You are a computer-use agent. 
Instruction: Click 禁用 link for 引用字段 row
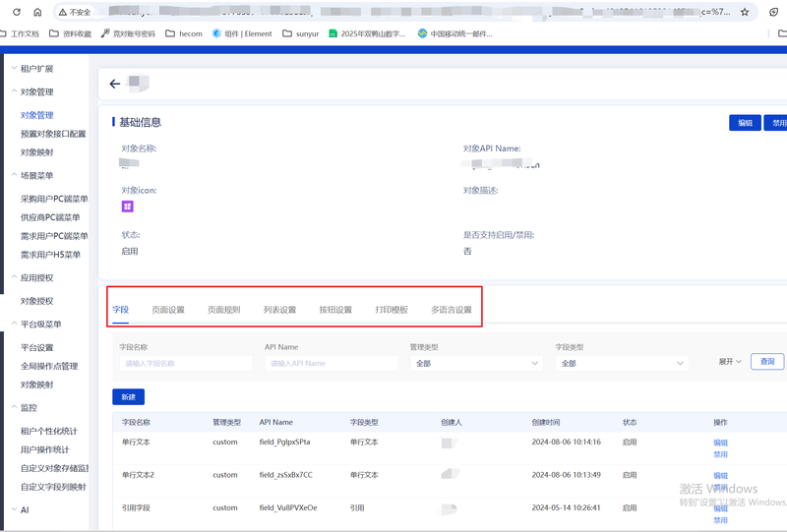click(x=721, y=520)
